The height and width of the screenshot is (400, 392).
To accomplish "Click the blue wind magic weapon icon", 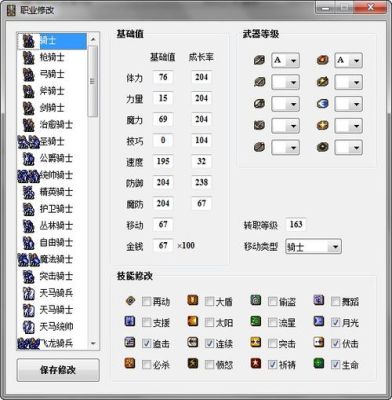I will coord(322,104).
